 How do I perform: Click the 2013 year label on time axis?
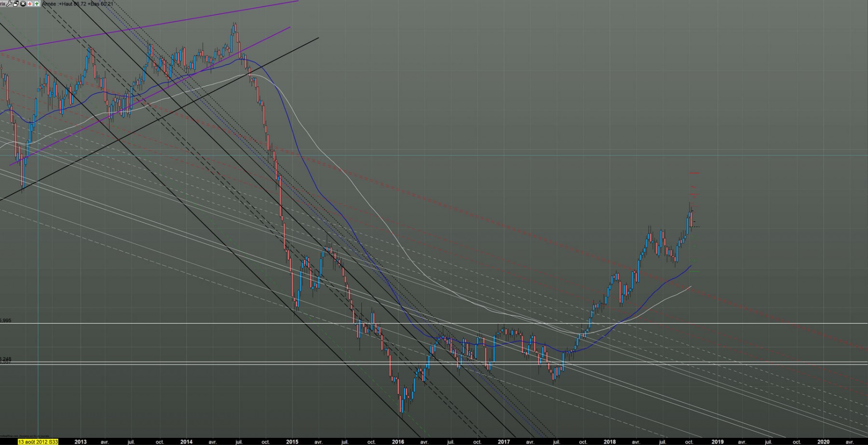tap(81, 442)
